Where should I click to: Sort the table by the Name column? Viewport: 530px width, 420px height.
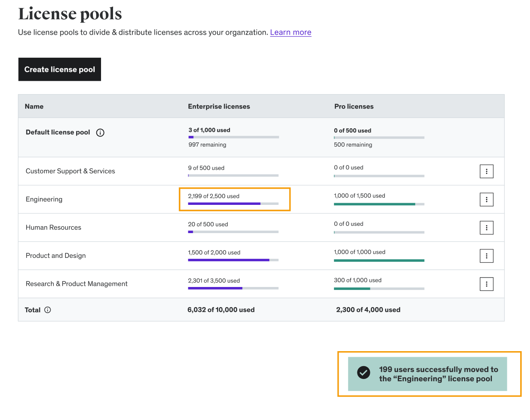tap(34, 106)
